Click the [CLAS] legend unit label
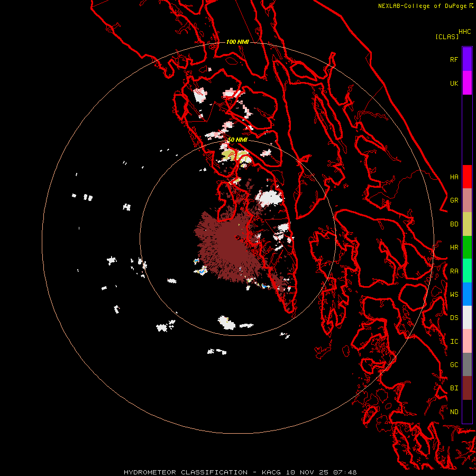Screen dimensions: 476x476 446,36
